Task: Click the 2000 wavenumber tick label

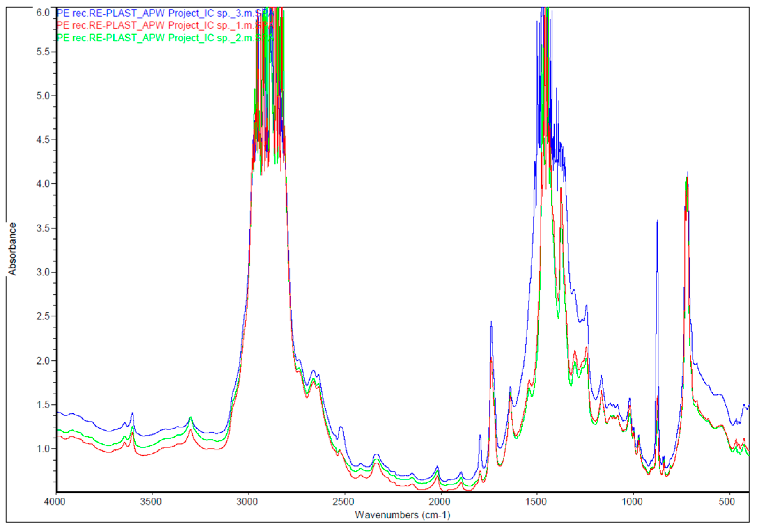Action: click(439, 502)
